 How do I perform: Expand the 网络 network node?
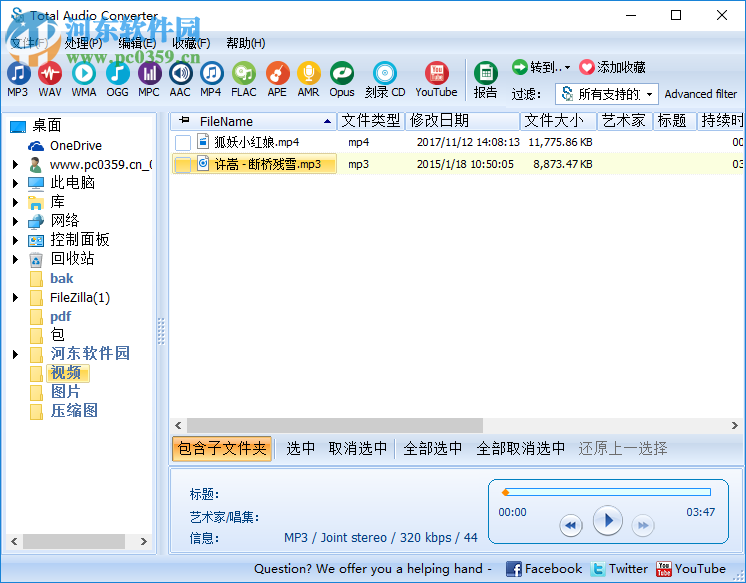pyautogui.click(x=15, y=221)
